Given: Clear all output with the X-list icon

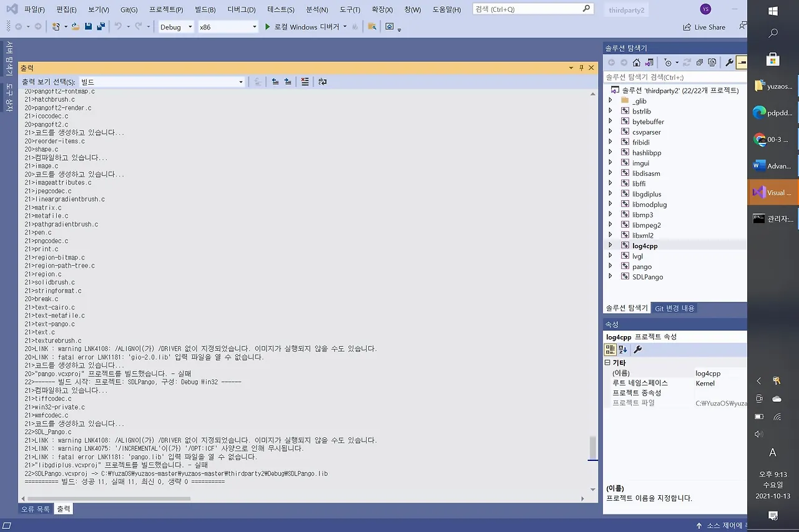Looking at the screenshot, I should point(305,82).
